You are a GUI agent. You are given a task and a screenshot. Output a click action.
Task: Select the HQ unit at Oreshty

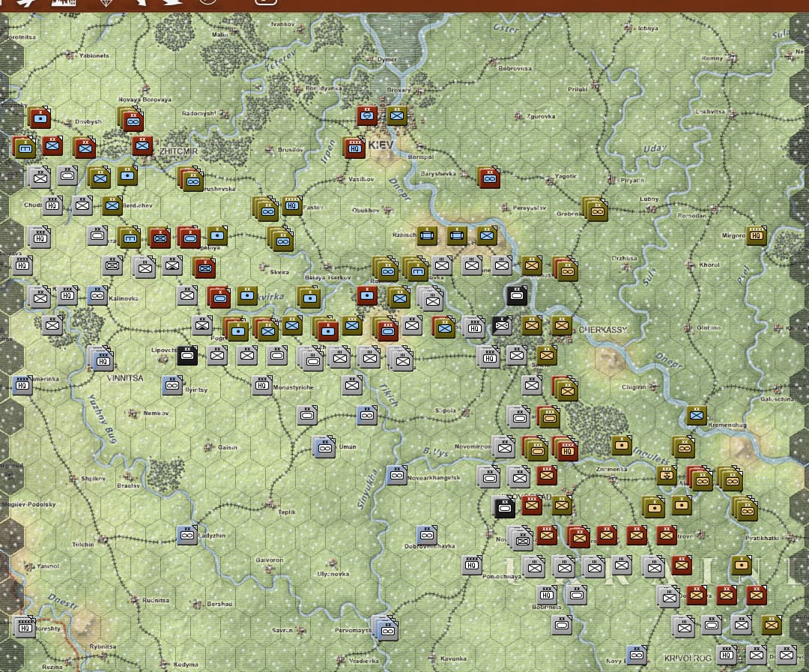[x=24, y=626]
